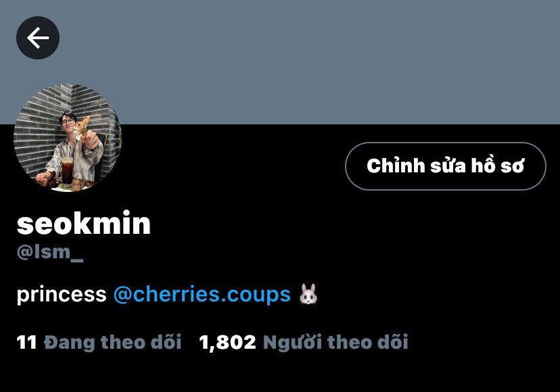Click the rabbit emoji in the bio
This screenshot has height=392, width=560.
coord(308,294)
